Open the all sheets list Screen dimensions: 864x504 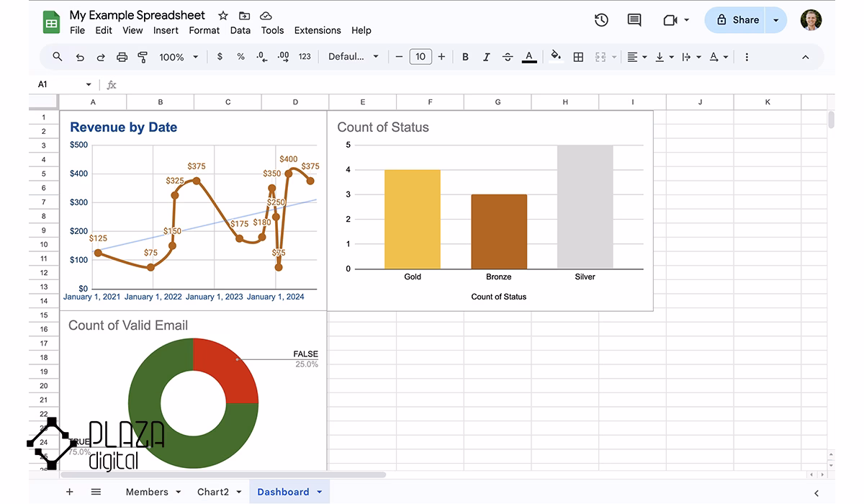[x=96, y=492]
